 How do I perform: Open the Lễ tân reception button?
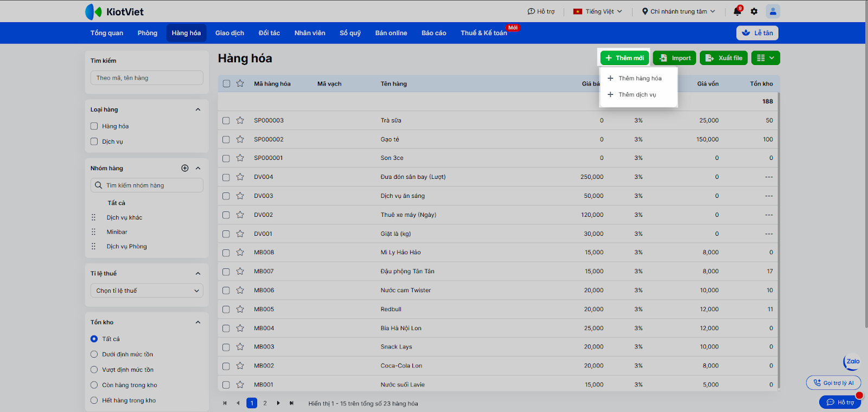(x=757, y=33)
